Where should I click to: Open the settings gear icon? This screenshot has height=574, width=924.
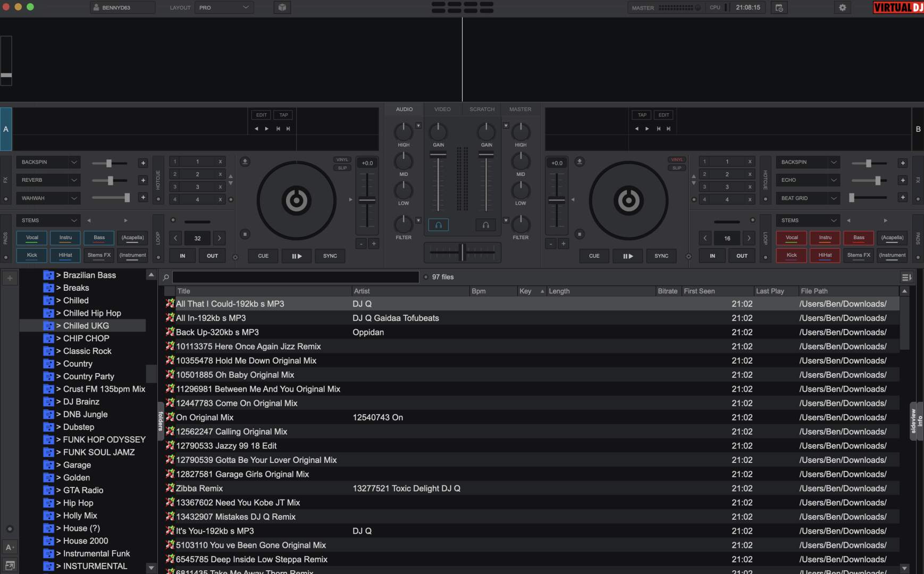click(842, 7)
